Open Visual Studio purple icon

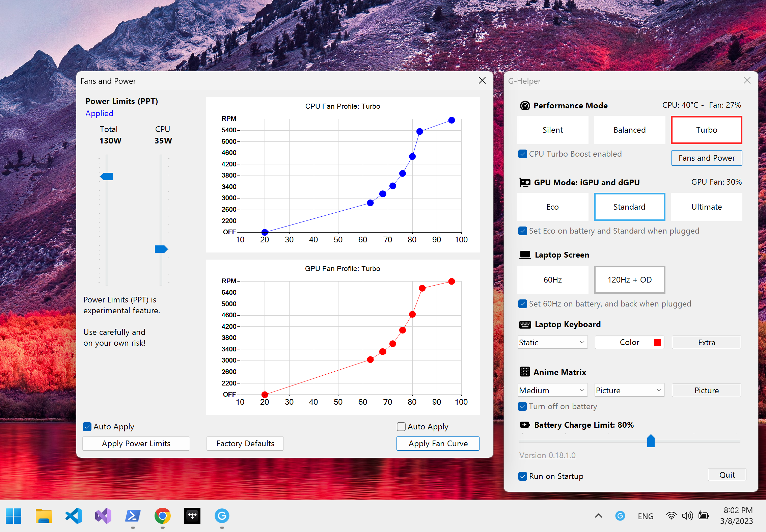coord(103,516)
